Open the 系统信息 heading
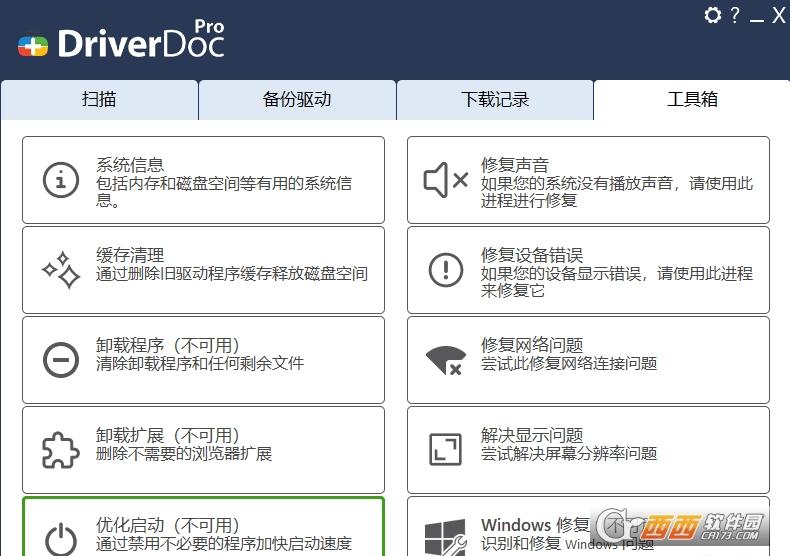 tap(130, 165)
